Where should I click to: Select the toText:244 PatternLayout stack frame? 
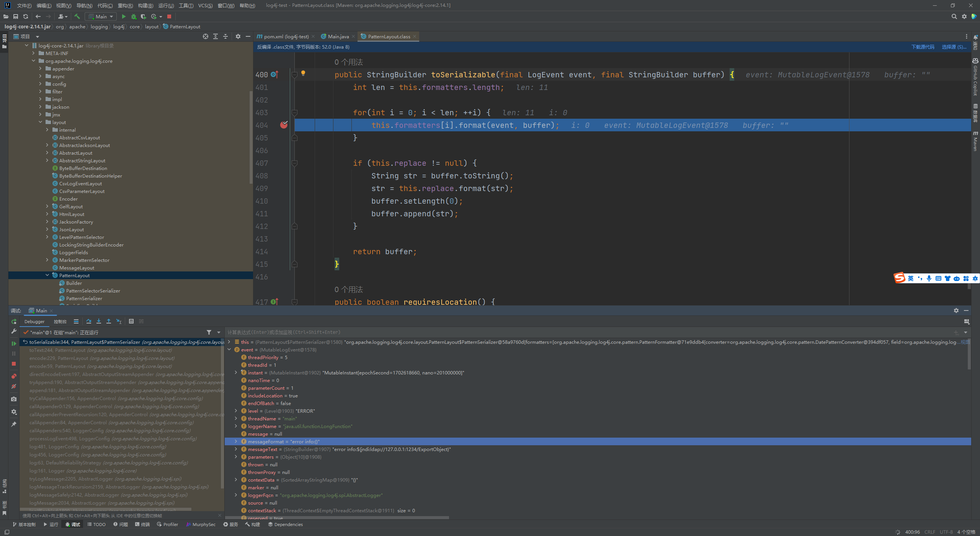point(122,350)
